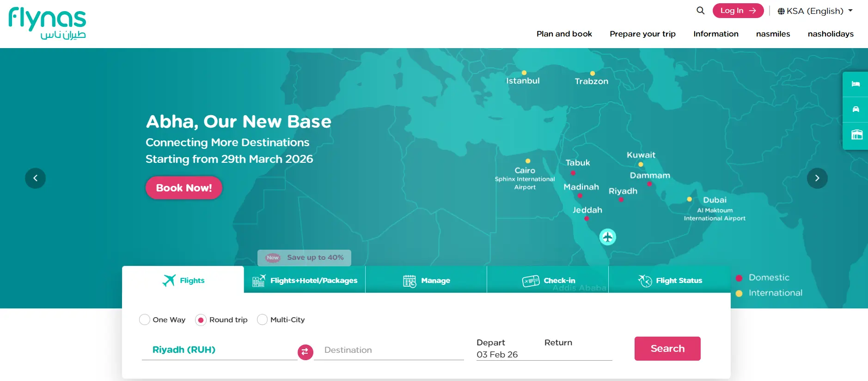Click the flynas logo

click(x=47, y=23)
